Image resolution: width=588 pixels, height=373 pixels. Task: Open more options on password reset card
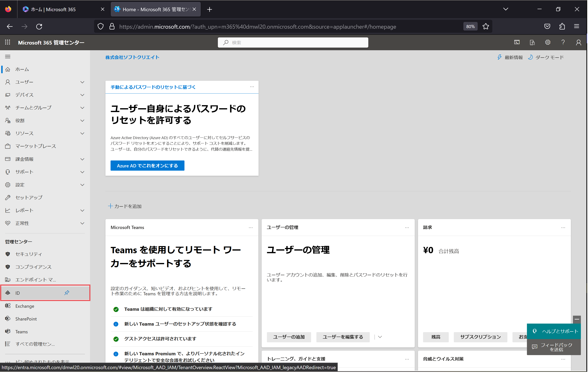click(252, 87)
